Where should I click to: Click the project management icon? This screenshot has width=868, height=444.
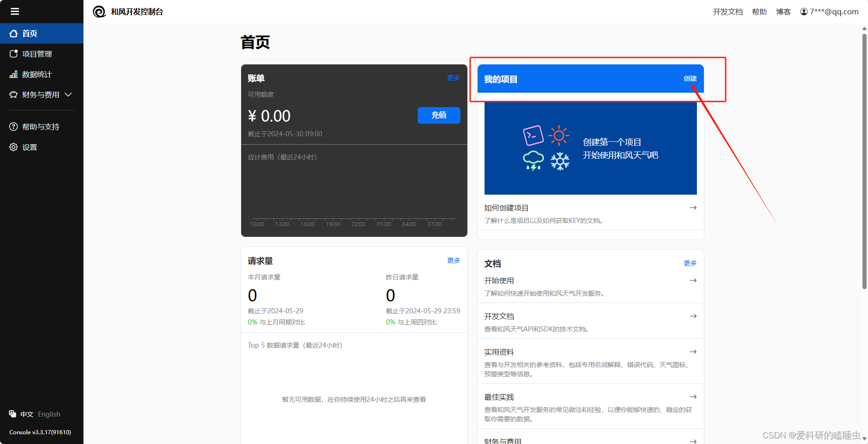tap(13, 54)
